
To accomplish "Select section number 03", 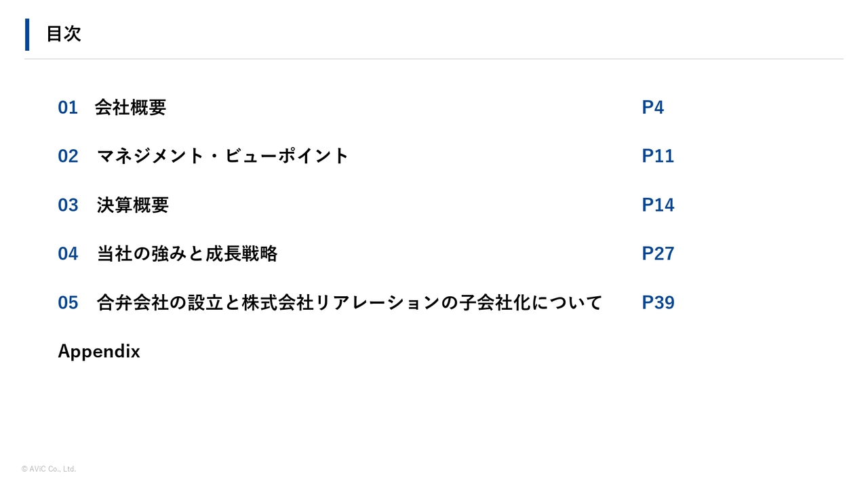I will (x=68, y=205).
